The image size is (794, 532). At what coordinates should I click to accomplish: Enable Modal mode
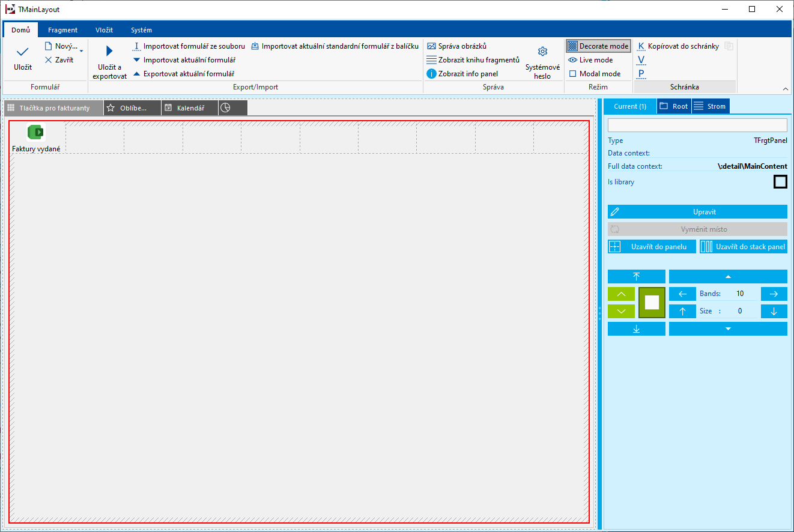[x=594, y=74]
